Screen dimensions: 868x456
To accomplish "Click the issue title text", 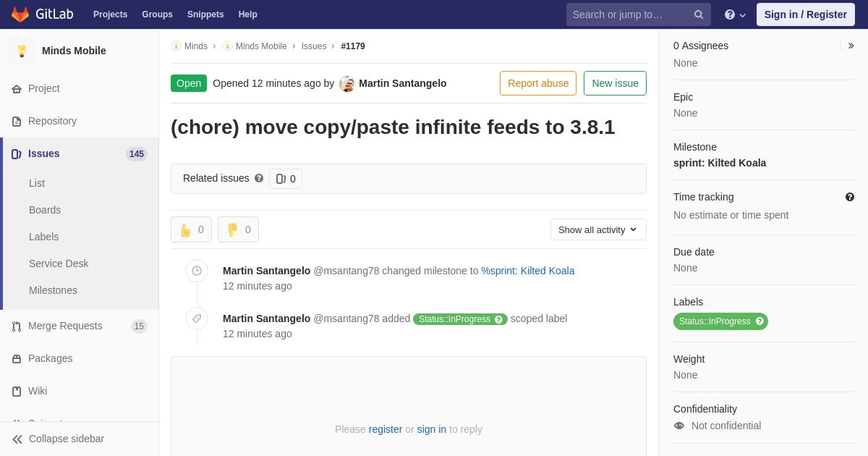I will [393, 127].
